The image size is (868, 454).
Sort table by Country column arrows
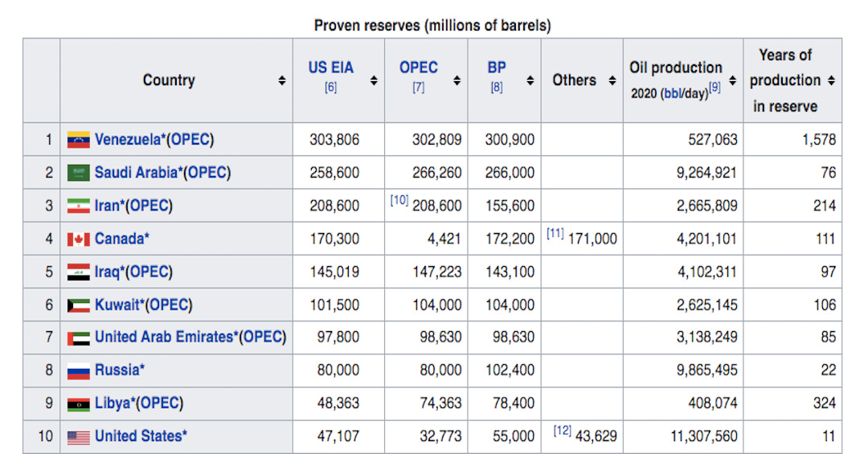(282, 81)
